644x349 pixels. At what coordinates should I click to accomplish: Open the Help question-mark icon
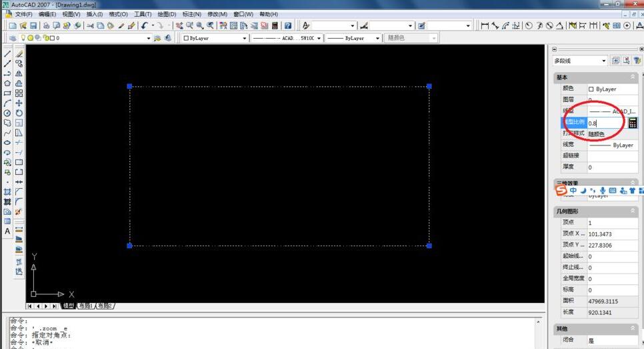[288, 25]
